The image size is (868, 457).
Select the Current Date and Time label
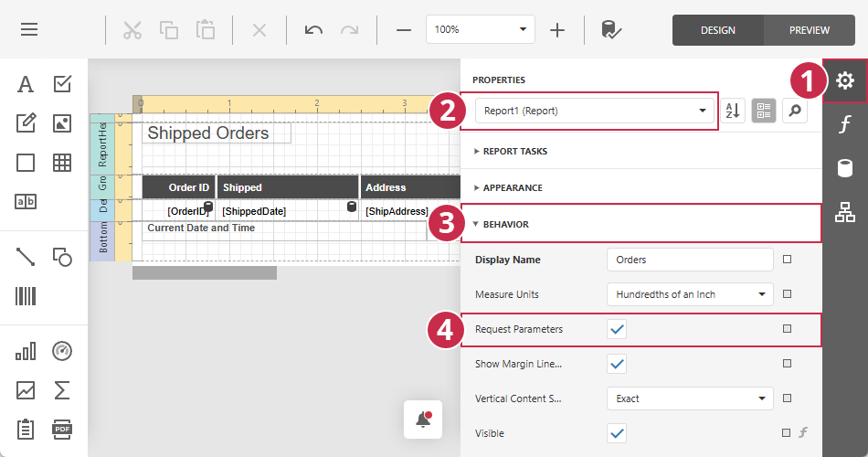point(284,231)
